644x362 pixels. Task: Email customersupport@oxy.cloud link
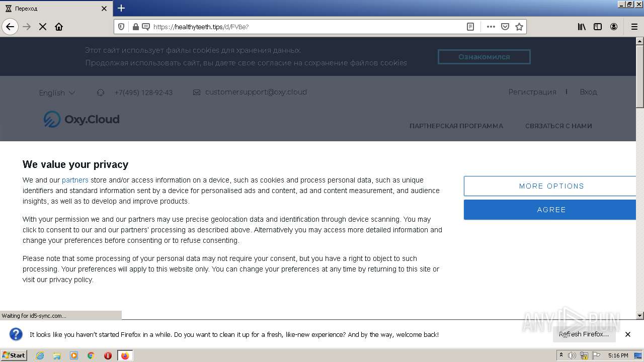coord(256,92)
